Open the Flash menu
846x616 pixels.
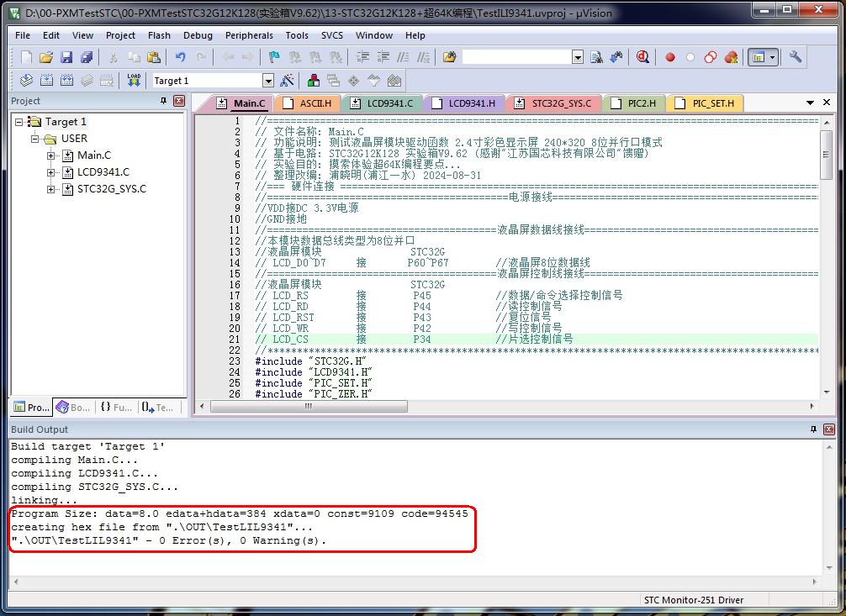pyautogui.click(x=159, y=35)
